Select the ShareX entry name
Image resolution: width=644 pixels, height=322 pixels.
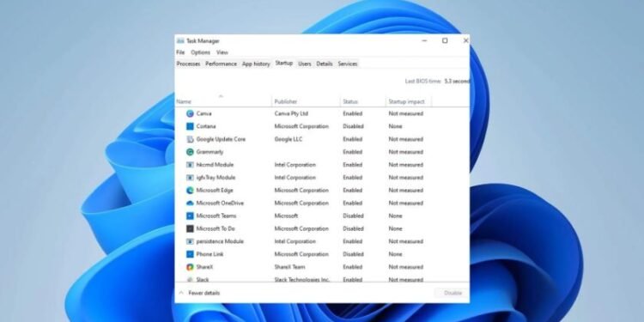click(x=204, y=267)
